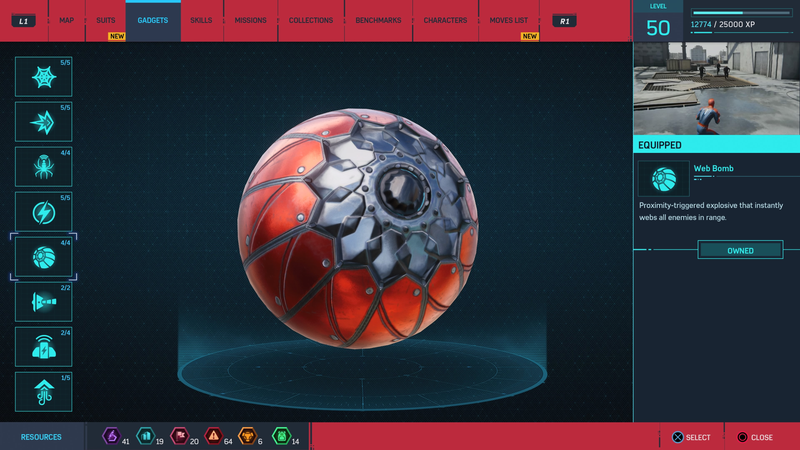Screen dimensions: 800x450
Task: Click the Web Bomb description text
Action: coord(711,211)
